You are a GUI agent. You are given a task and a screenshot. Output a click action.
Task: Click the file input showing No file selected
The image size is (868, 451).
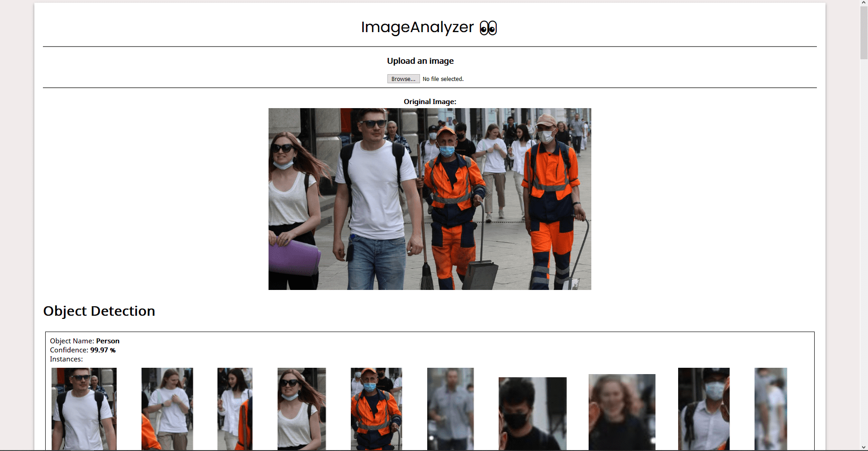click(x=443, y=78)
